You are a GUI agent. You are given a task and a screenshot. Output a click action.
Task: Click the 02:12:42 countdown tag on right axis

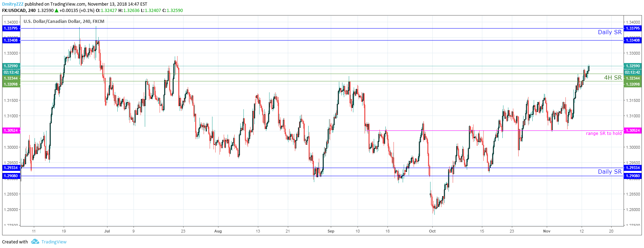(633, 72)
